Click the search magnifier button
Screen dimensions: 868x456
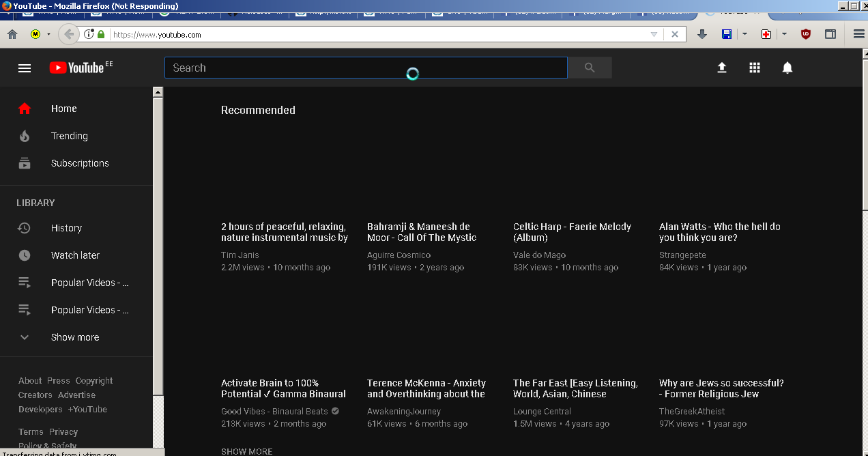[x=590, y=68]
